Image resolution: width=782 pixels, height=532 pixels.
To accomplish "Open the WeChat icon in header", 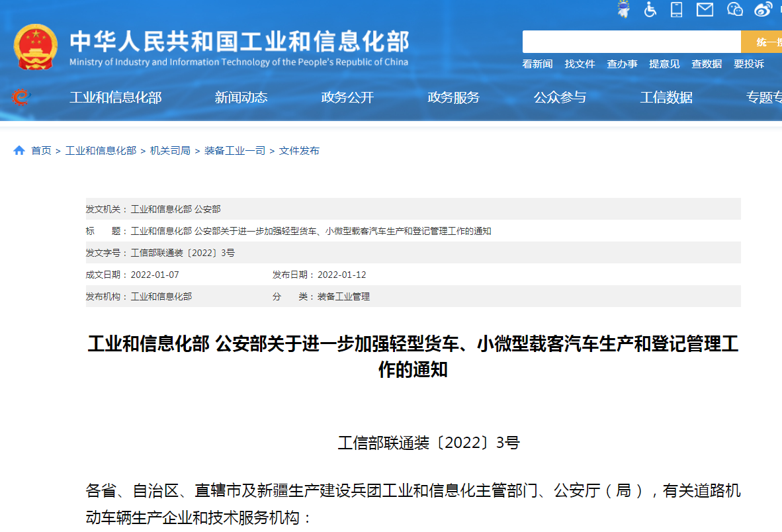I will click(734, 9).
